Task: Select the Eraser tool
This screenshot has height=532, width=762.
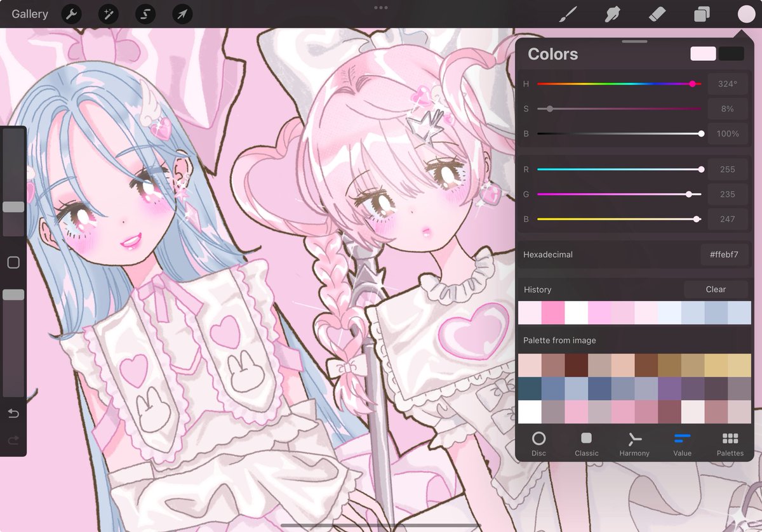Action: 656,14
